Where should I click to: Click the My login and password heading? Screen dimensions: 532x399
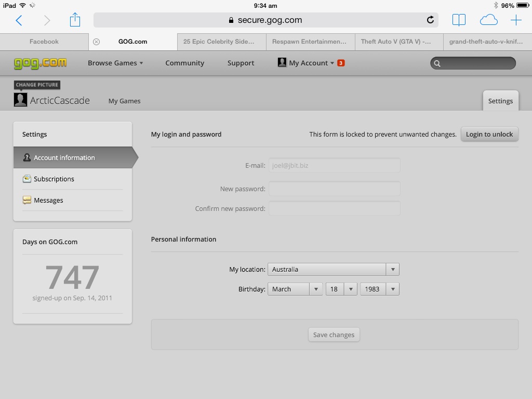point(187,135)
